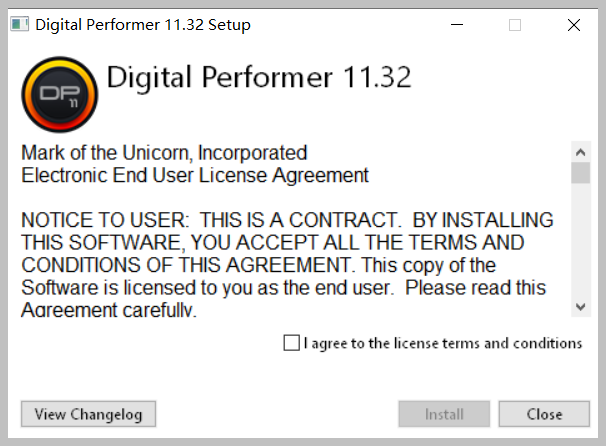Click the license text scroll-down arrow
The image size is (606, 446).
[x=580, y=307]
